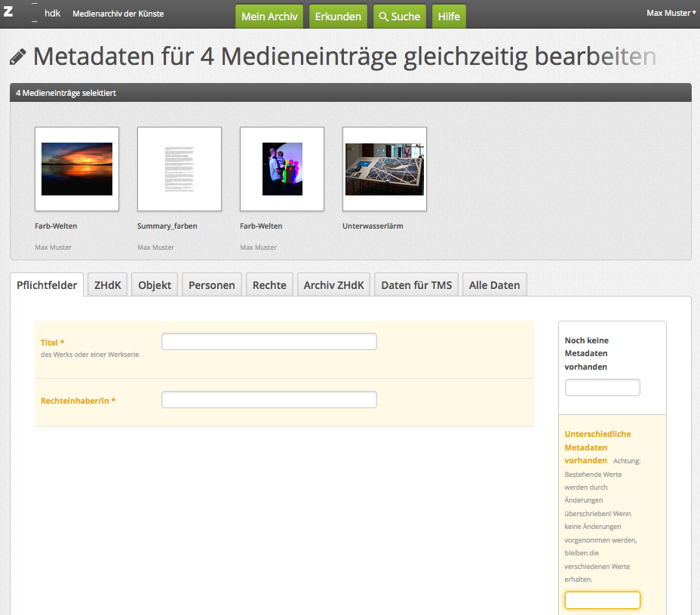The width and height of the screenshot is (700, 615).
Task: Switch to the ZHdK tab
Action: [x=107, y=285]
